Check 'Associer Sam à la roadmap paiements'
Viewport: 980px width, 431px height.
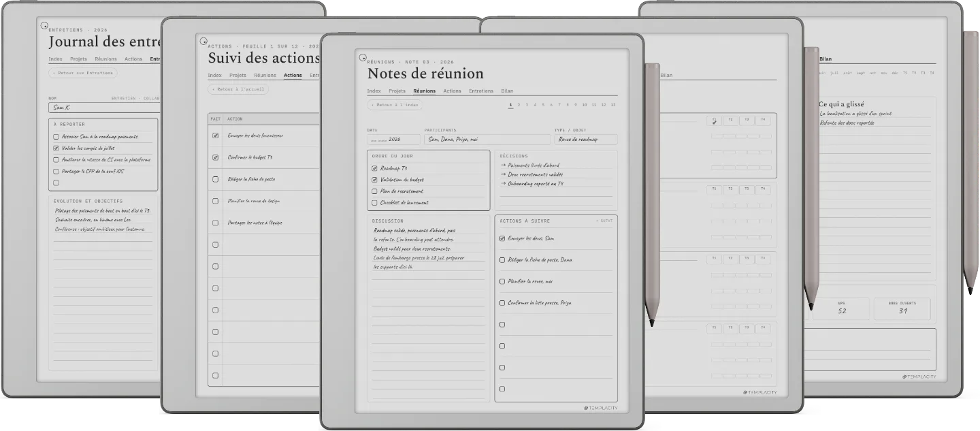point(56,136)
